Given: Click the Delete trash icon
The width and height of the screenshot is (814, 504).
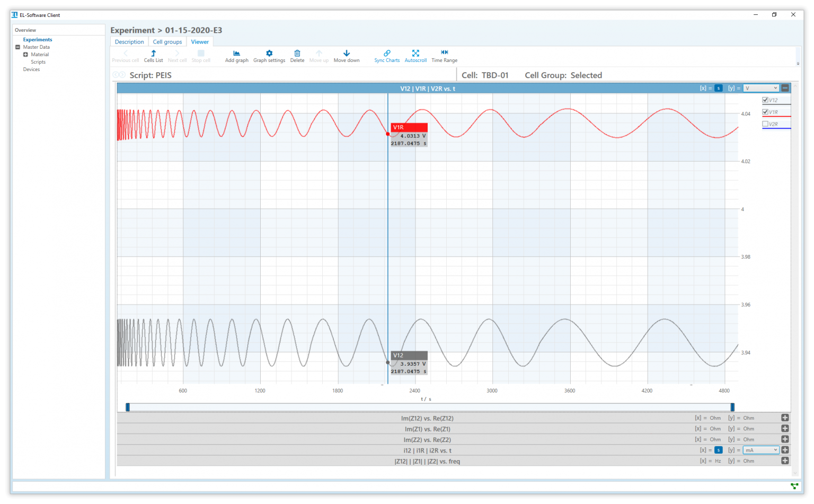Looking at the screenshot, I should pyautogui.click(x=297, y=54).
